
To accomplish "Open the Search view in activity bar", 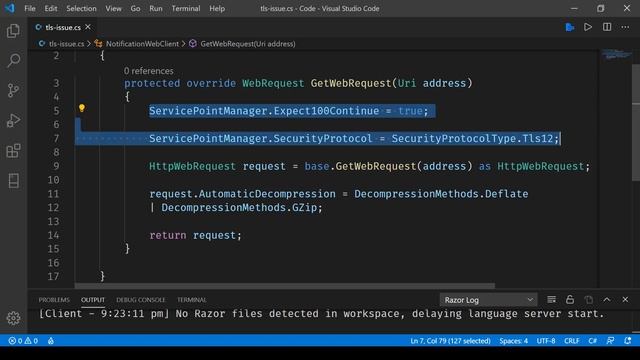I will [13, 60].
